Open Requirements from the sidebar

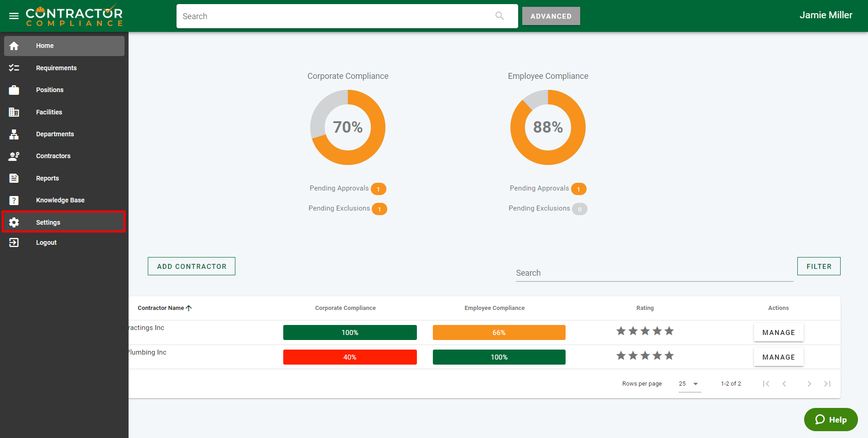click(x=56, y=68)
